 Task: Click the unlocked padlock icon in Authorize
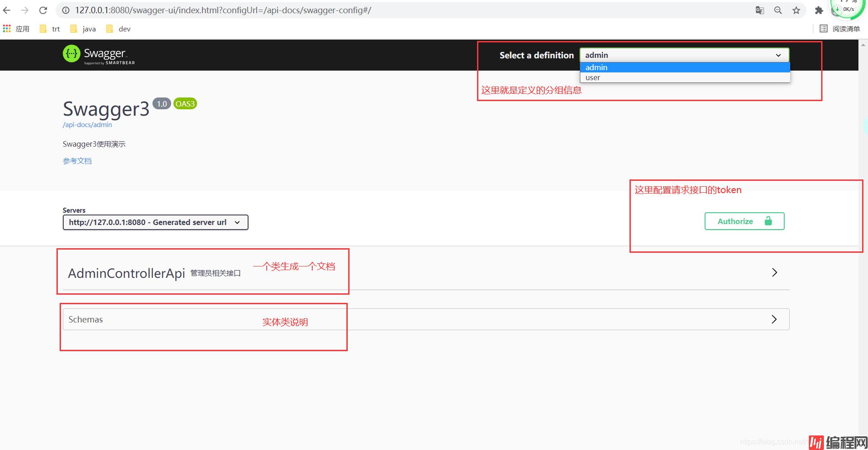768,221
